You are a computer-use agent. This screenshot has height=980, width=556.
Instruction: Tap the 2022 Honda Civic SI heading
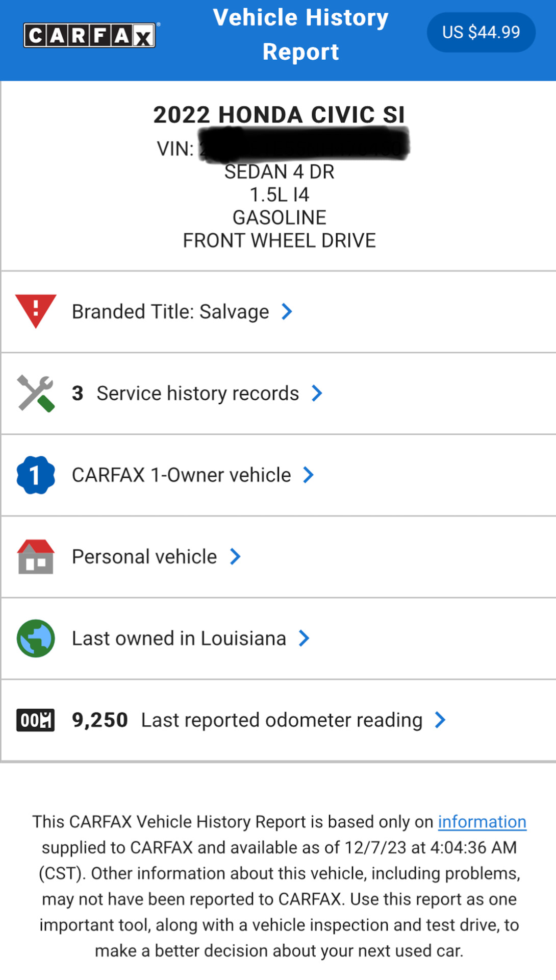pyautogui.click(x=279, y=115)
